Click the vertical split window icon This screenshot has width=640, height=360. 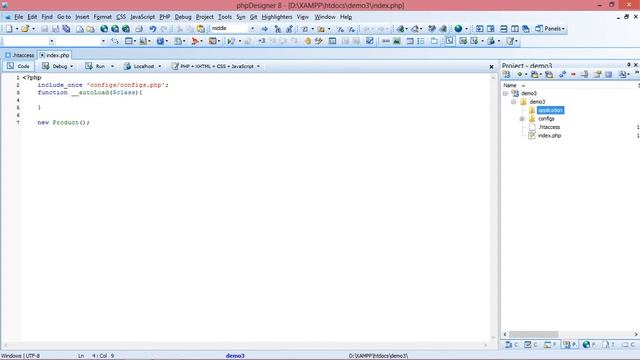(x=515, y=29)
